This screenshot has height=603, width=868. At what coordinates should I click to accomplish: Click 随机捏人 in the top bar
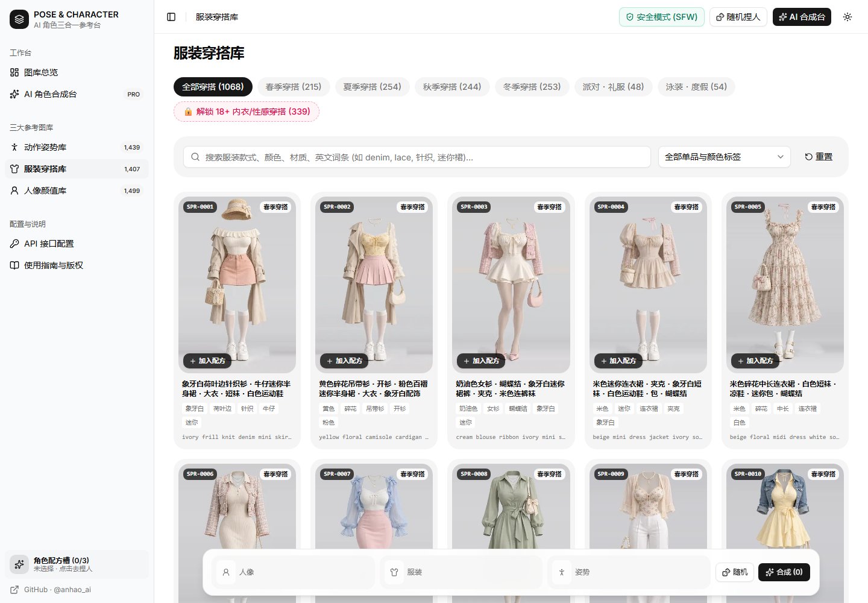pyautogui.click(x=738, y=17)
